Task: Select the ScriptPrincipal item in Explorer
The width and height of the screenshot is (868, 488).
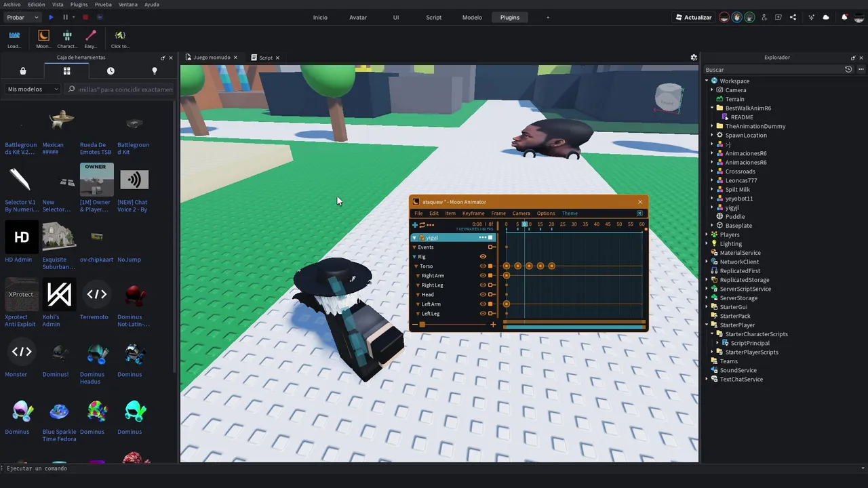Action: 750,343
